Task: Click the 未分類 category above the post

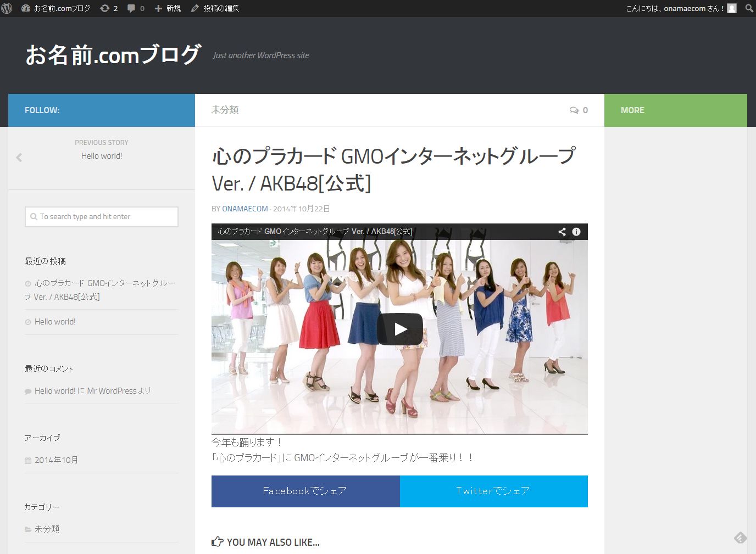Action: point(225,110)
